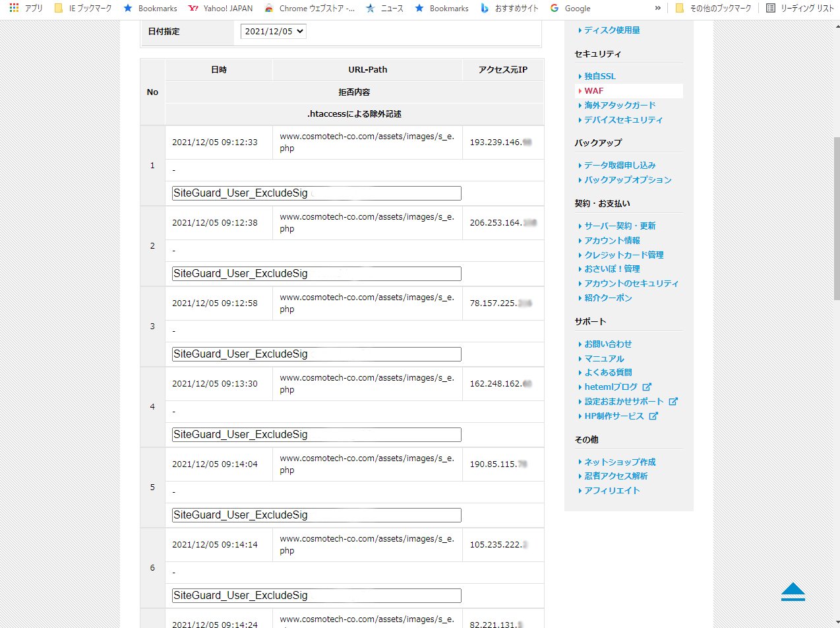Viewport: 840px width, 628px height.
Task: Open the Yahoo! JAPAN bookmark
Action: [x=220, y=9]
